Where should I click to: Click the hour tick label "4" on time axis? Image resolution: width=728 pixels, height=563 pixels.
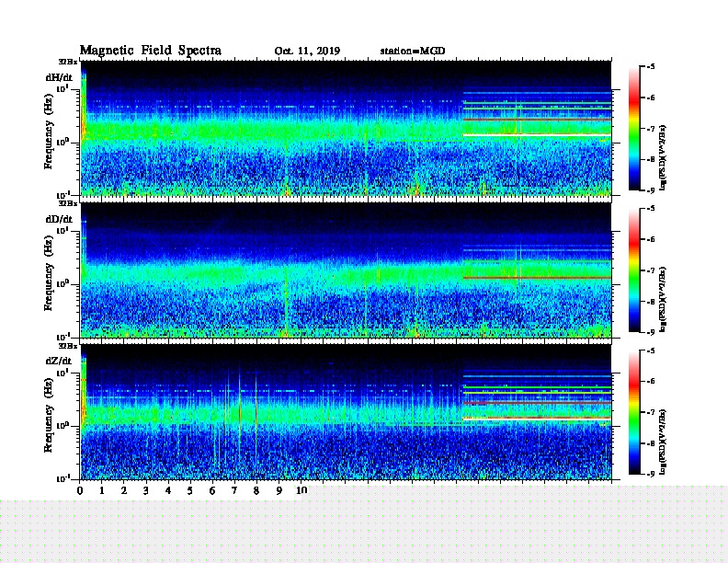pos(168,490)
